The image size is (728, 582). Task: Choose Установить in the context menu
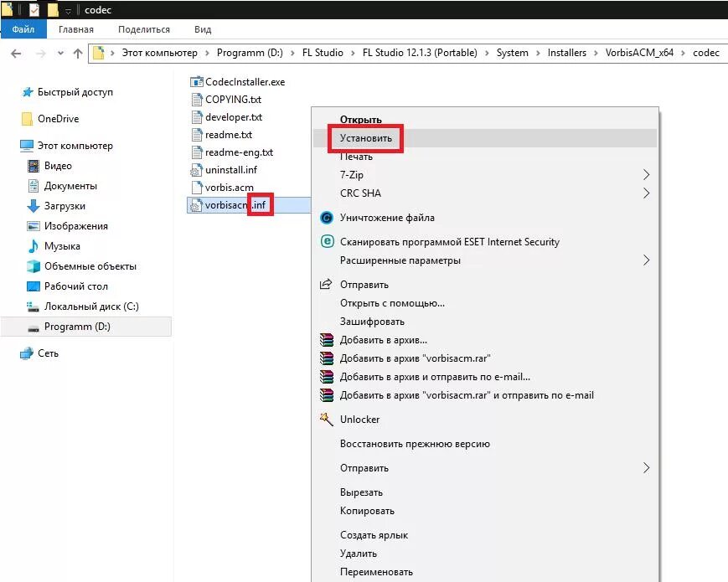click(485, 138)
